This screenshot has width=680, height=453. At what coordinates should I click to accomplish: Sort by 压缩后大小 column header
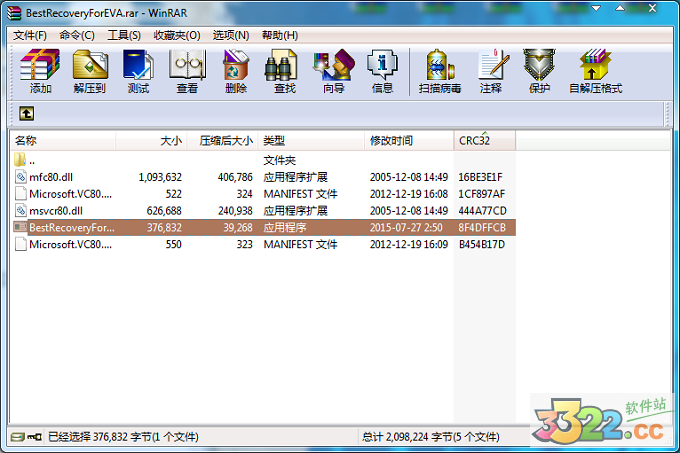point(222,140)
